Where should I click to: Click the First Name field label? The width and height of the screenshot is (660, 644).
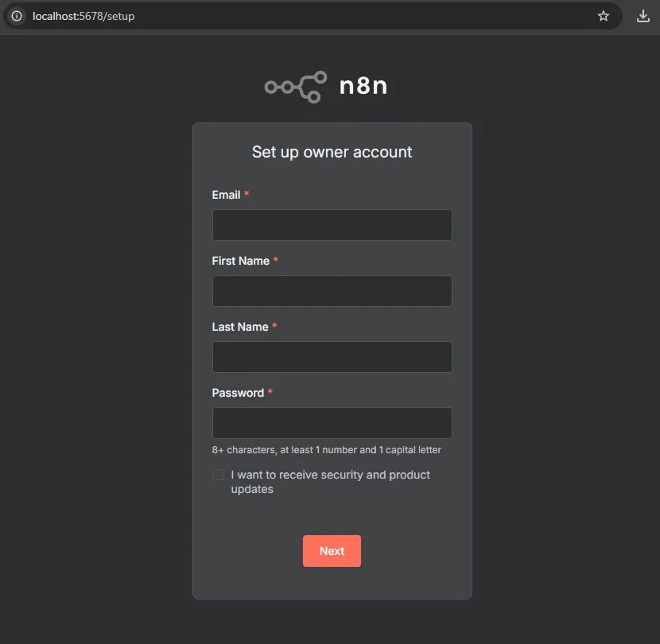[240, 261]
